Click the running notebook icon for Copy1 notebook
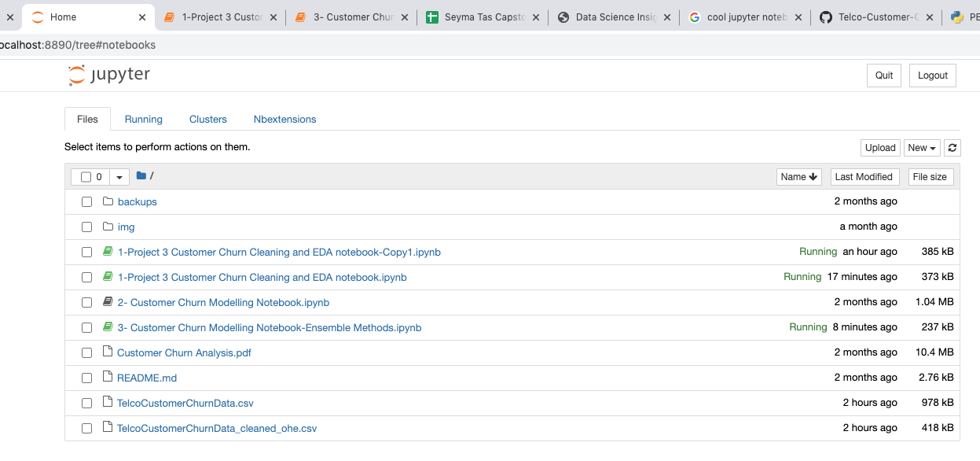 tap(108, 253)
